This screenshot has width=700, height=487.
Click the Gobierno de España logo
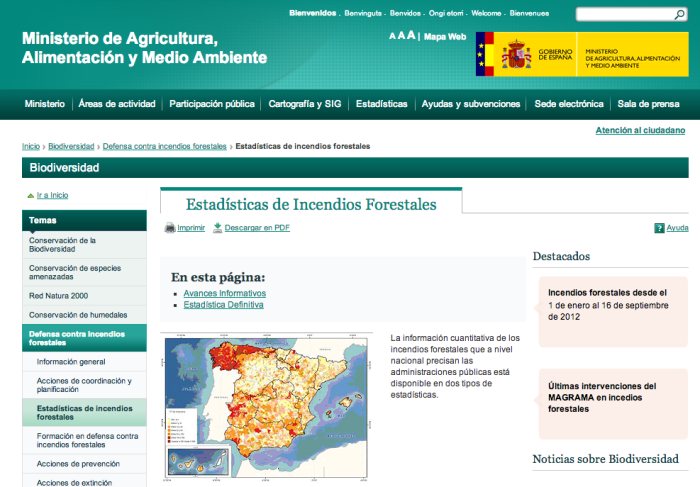(x=582, y=54)
